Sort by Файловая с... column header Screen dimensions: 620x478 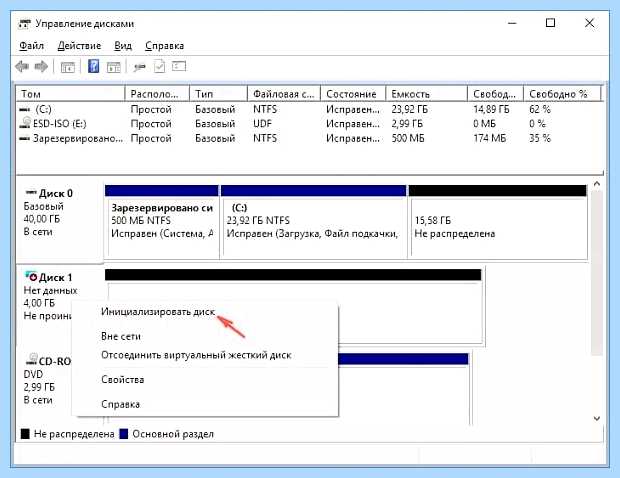coord(284,94)
